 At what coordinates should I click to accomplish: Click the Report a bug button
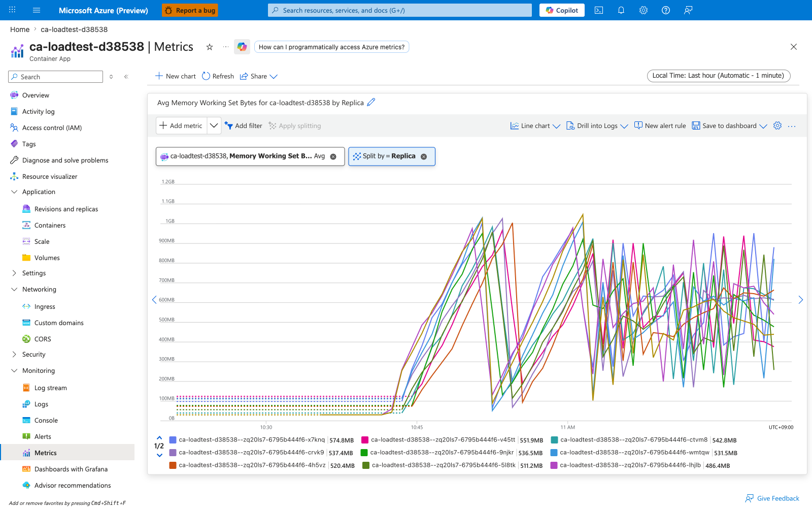coord(190,10)
